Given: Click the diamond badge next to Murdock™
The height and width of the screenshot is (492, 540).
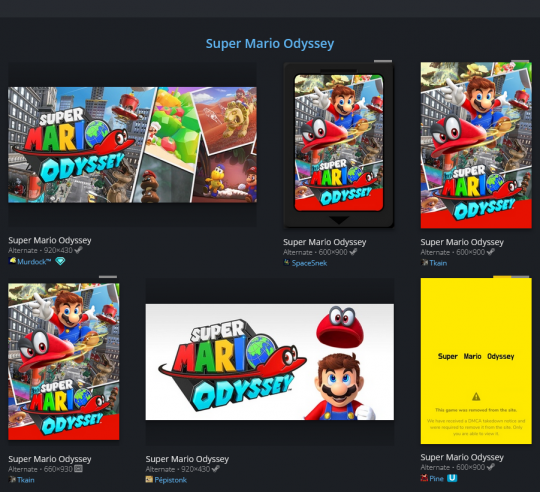Looking at the screenshot, I should point(60,261).
